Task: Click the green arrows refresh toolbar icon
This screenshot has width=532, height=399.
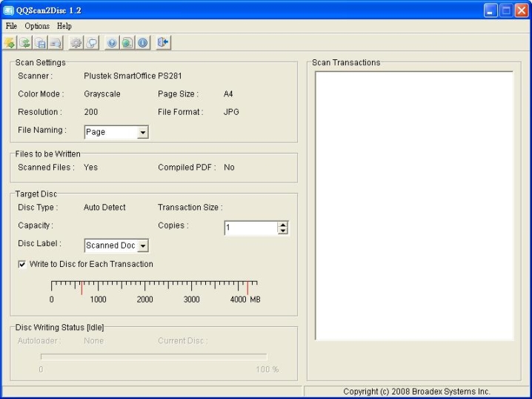Action: click(x=25, y=43)
